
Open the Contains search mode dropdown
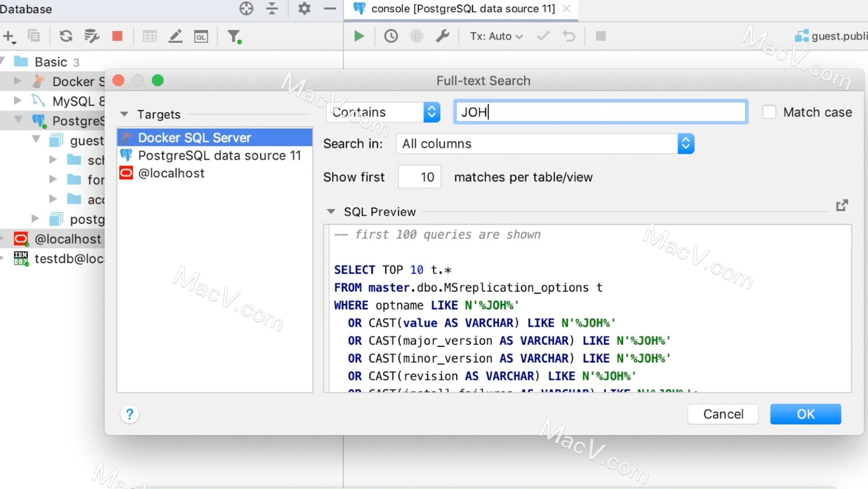(383, 112)
